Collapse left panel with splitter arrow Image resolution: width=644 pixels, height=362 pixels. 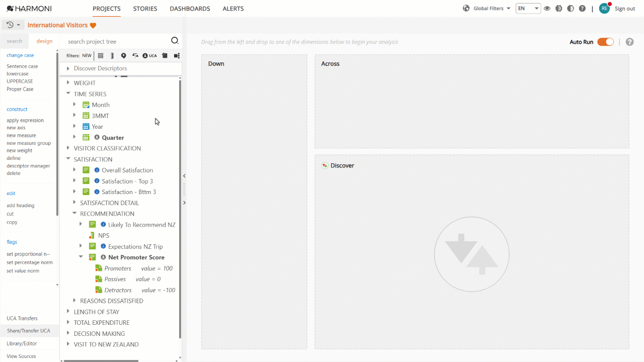pos(184,176)
